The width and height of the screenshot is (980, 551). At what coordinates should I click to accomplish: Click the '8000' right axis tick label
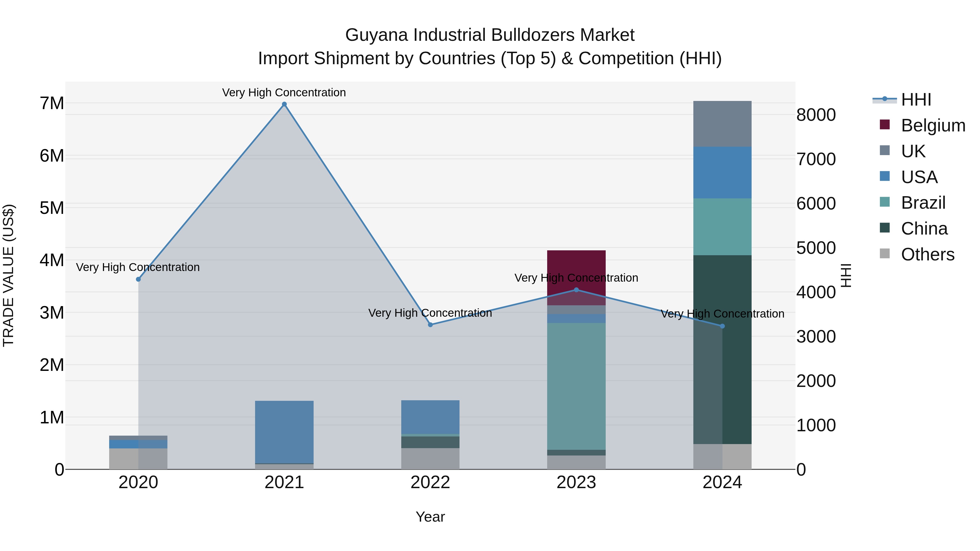tap(816, 115)
